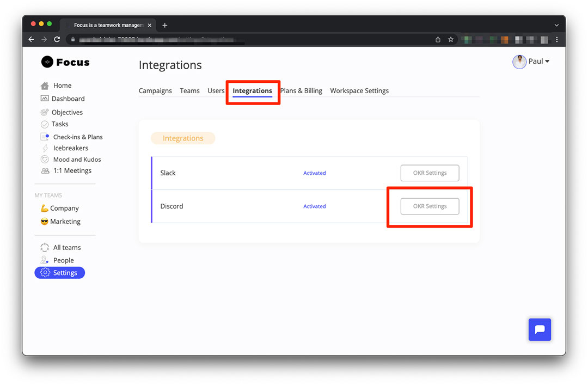Click the Mood and Kudos heart icon
Screen dimensions: 588x385
pos(45,160)
